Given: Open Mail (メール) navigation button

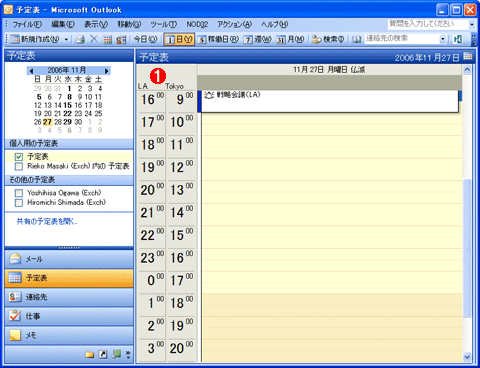Looking at the screenshot, I should click(x=69, y=259).
